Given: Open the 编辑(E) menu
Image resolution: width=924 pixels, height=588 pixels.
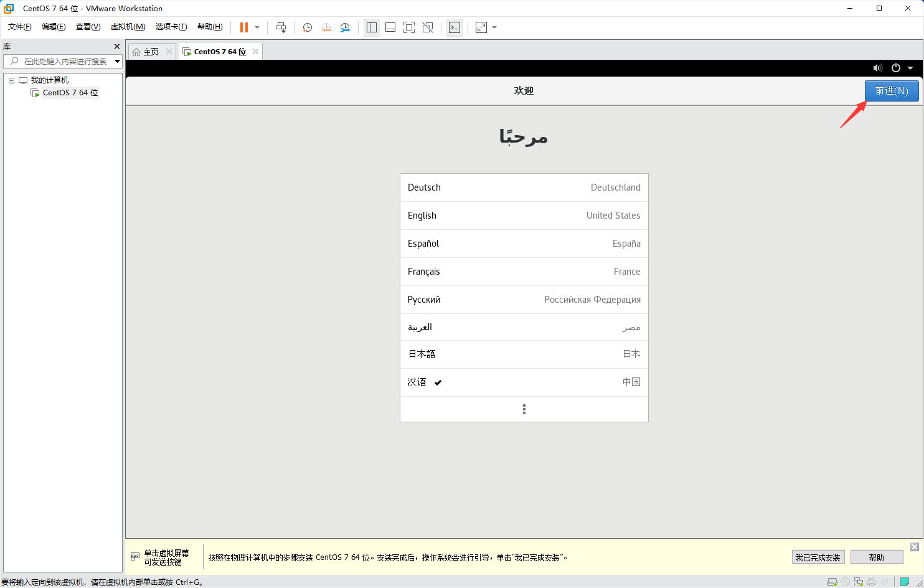Looking at the screenshot, I should coord(54,27).
